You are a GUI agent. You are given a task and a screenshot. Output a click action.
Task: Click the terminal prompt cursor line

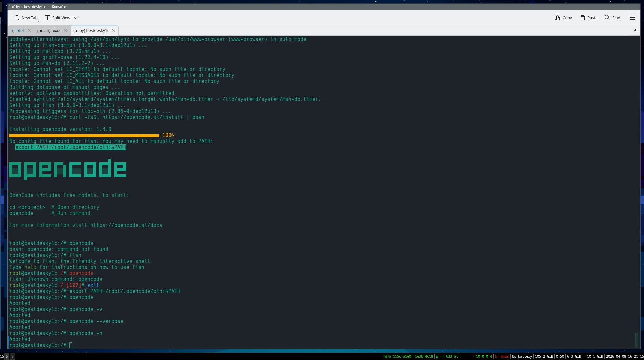(71, 345)
